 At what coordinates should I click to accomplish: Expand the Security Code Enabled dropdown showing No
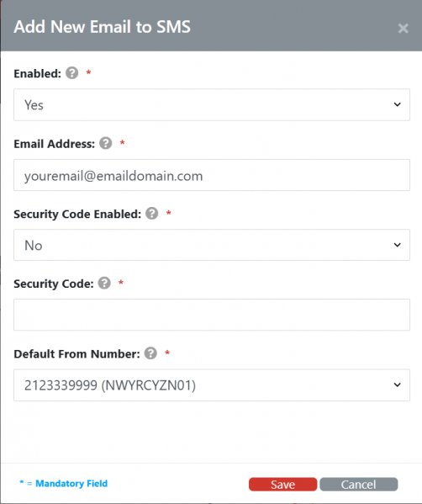pos(212,245)
